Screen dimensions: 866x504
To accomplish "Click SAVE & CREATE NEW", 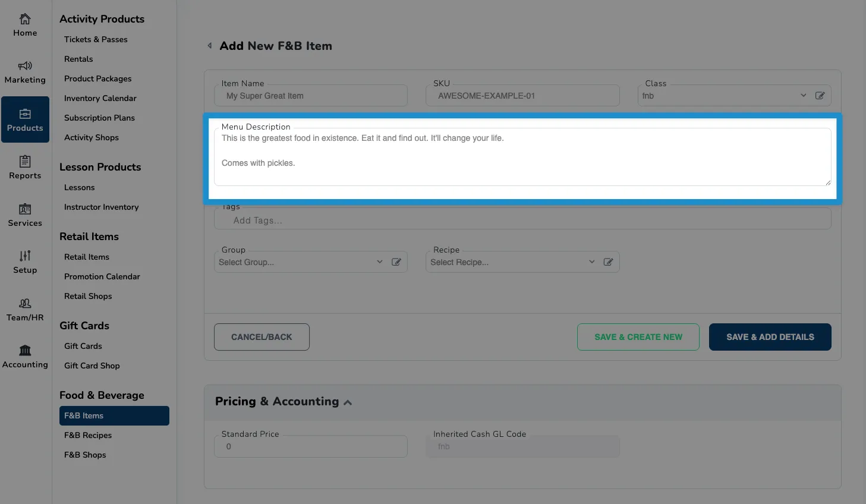I will [x=638, y=337].
